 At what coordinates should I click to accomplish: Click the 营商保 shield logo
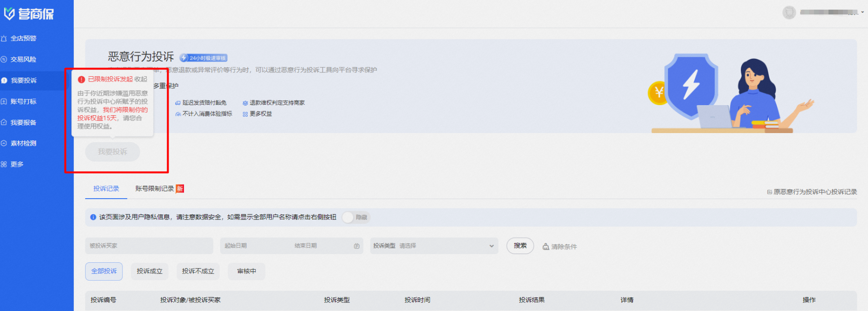click(x=9, y=14)
